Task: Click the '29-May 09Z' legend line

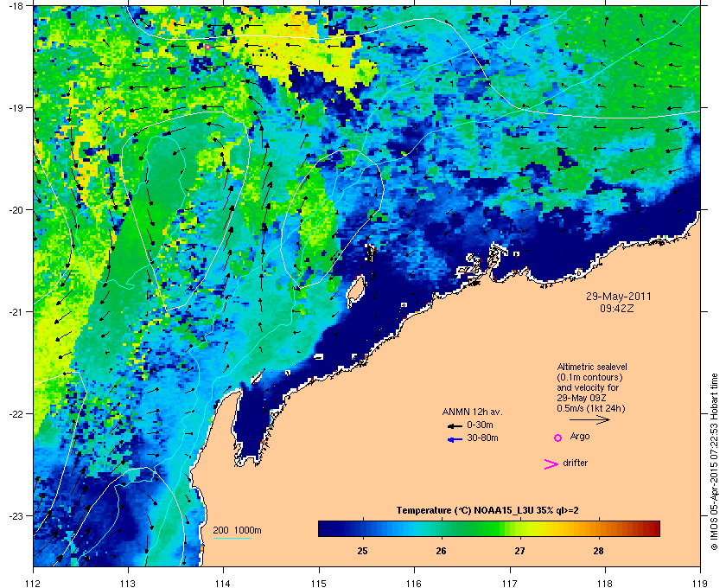Action: coord(582,398)
